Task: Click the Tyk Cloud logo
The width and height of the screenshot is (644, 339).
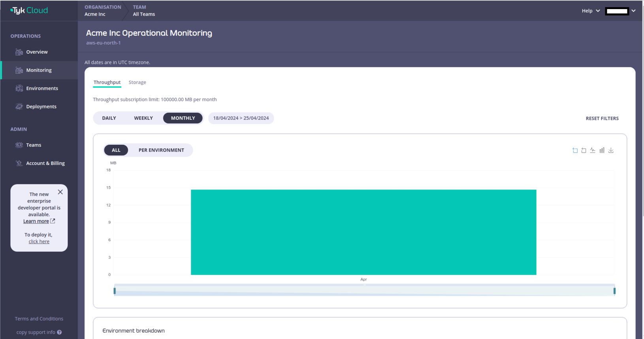Action: 29,11
